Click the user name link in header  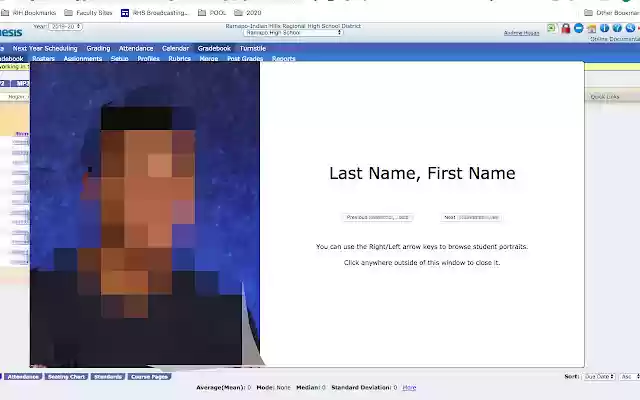522,33
